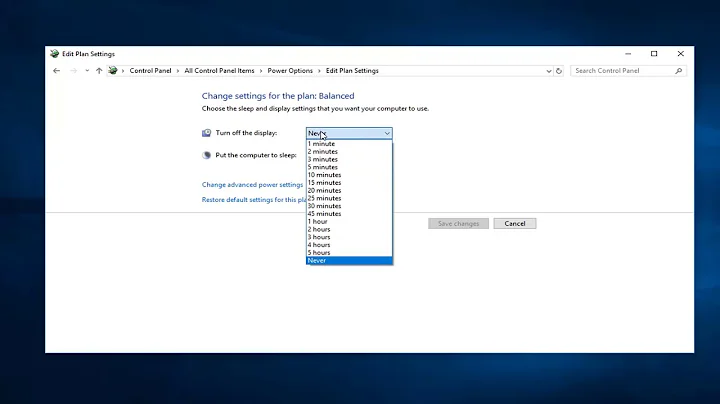Expand chevron after All Control Panel Items

261,71
